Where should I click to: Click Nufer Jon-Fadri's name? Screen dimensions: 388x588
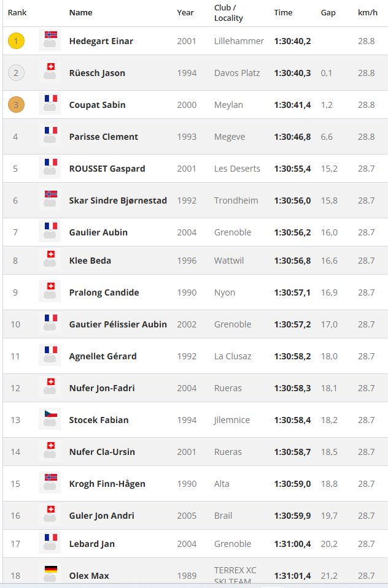coord(102,388)
